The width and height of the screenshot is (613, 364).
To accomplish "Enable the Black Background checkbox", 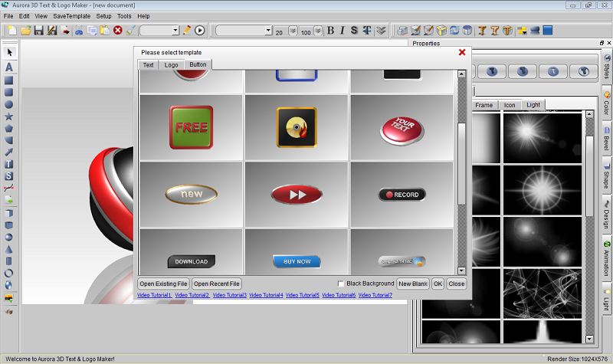I will coord(341,284).
